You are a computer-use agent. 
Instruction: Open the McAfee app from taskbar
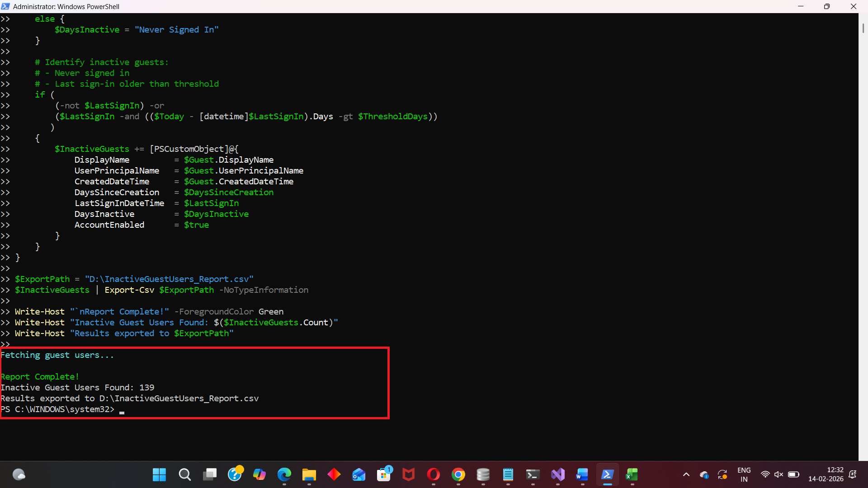click(x=409, y=474)
